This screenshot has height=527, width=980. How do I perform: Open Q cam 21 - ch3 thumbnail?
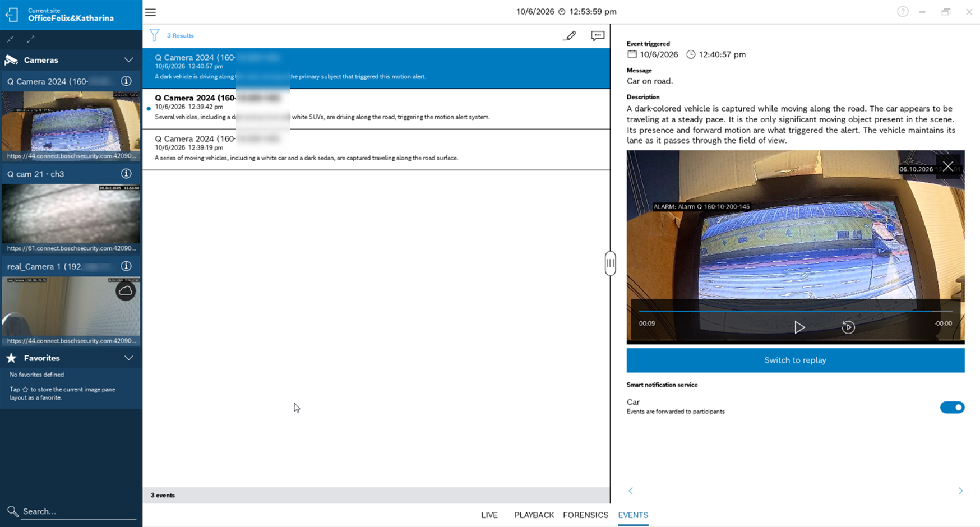(x=71, y=218)
